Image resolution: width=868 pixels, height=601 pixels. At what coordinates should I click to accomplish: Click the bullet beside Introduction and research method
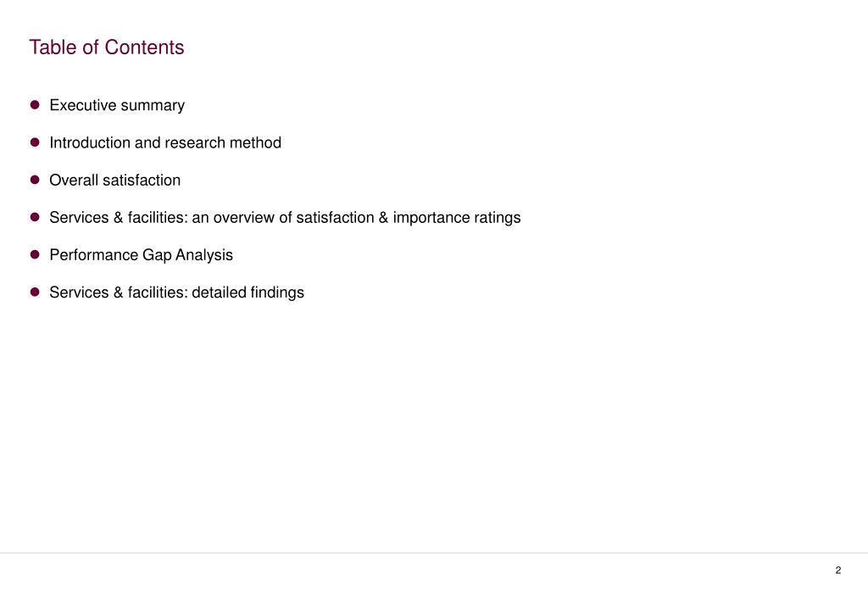35,142
